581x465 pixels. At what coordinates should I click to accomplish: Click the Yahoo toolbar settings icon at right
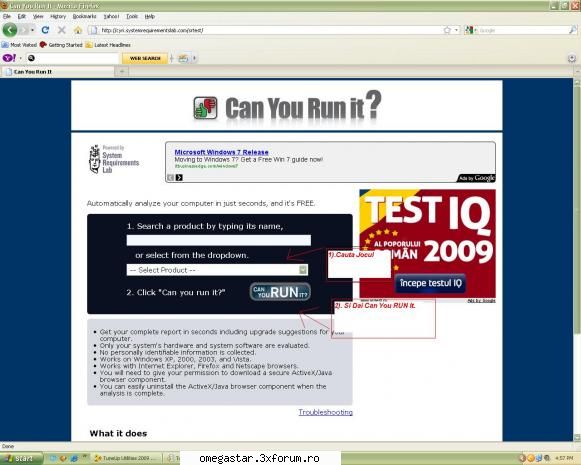tap(572, 58)
